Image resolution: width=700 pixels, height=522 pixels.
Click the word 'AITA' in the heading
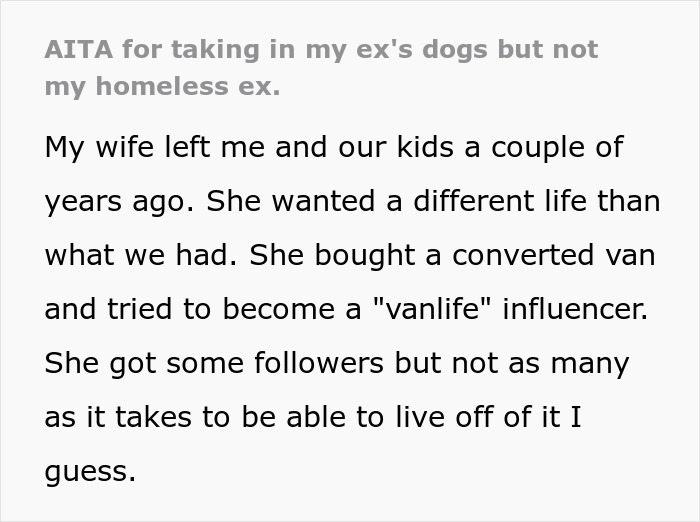[79, 49]
